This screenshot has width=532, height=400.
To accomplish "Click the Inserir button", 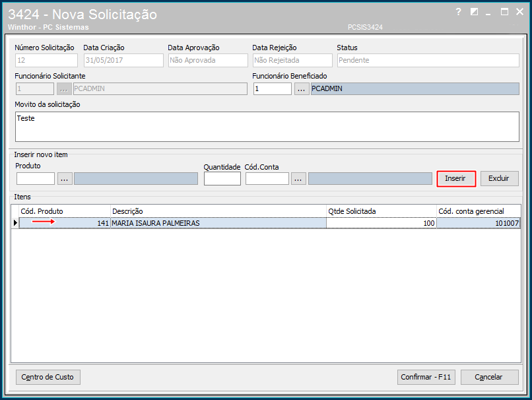I will (x=456, y=178).
